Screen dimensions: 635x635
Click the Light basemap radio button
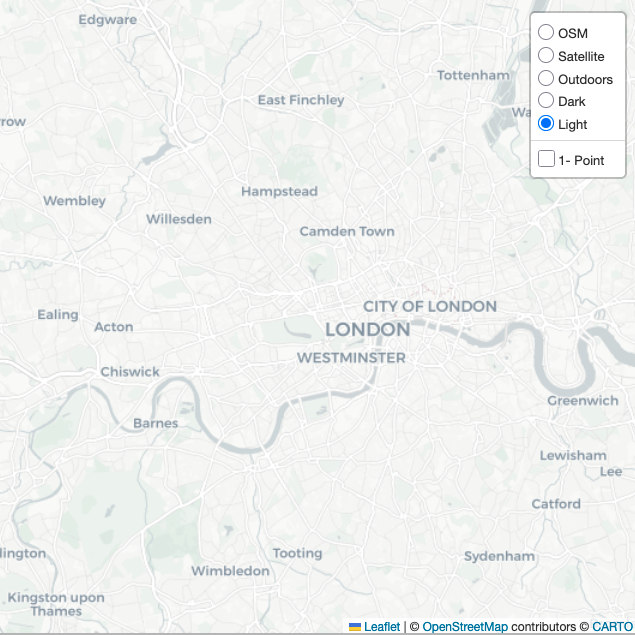546,124
